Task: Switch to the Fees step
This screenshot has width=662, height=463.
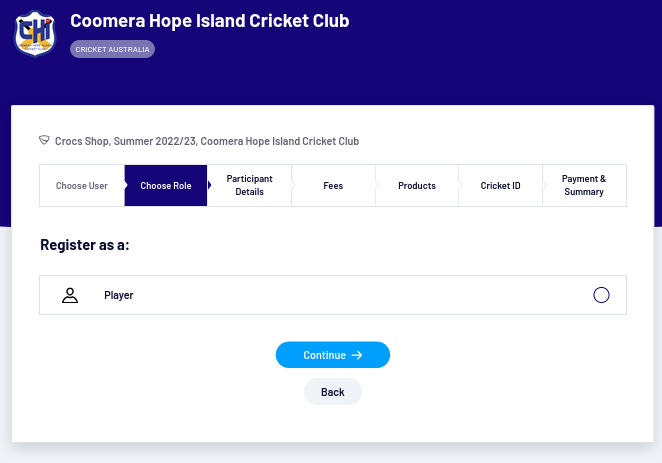Action: 333,186
